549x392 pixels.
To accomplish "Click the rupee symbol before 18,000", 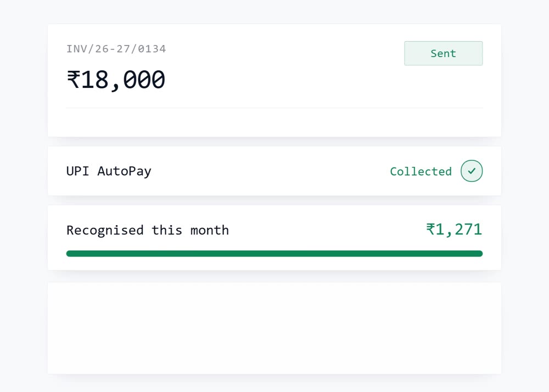I will click(74, 80).
